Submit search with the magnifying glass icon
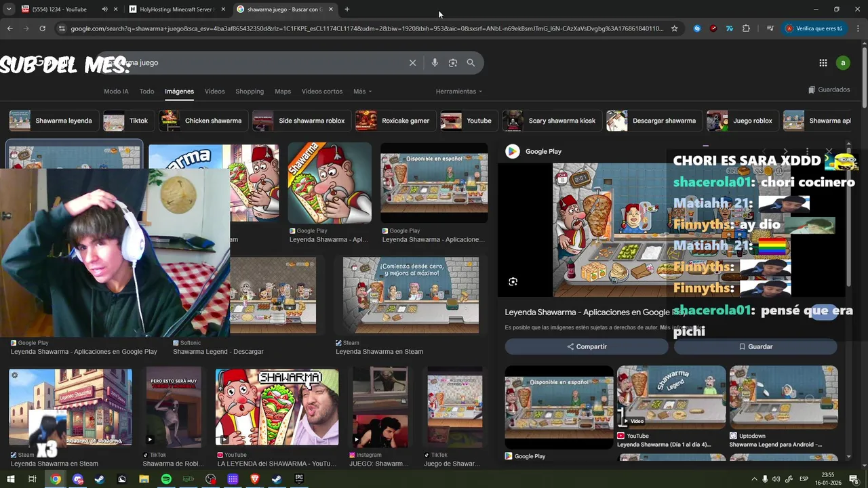The height and width of the screenshot is (488, 868). 471,62
